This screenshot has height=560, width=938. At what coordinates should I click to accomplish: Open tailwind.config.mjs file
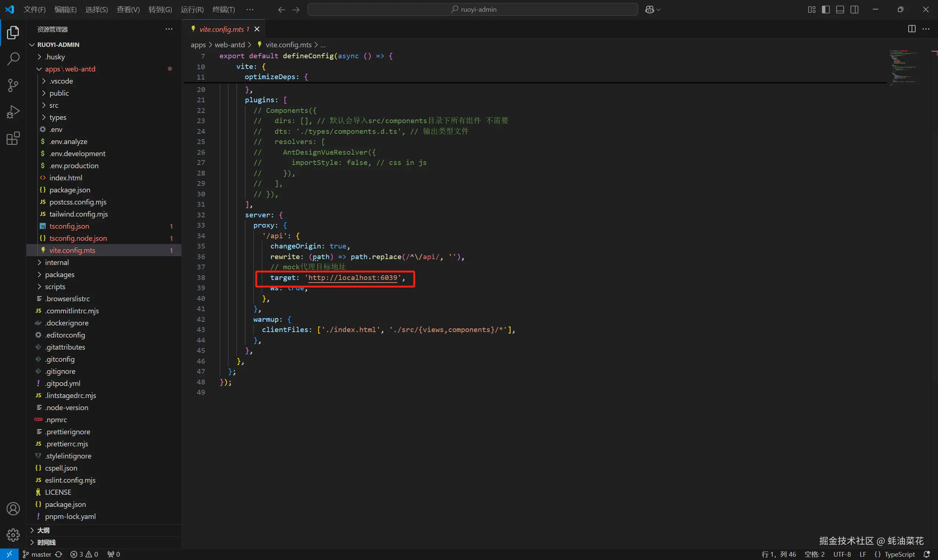tap(104, 214)
